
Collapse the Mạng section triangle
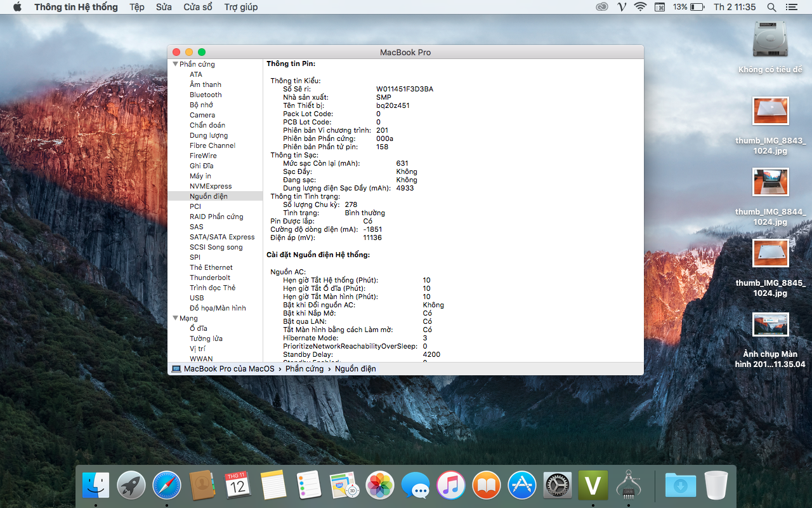click(175, 318)
